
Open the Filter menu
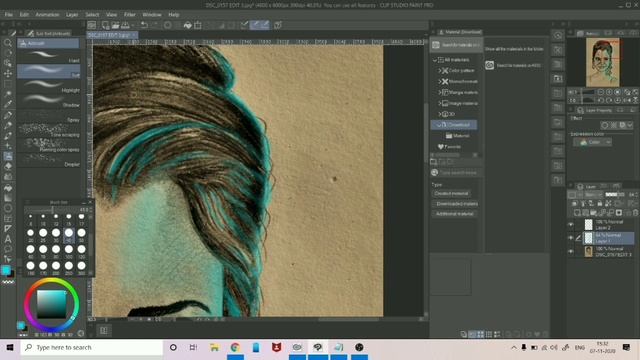click(x=130, y=15)
